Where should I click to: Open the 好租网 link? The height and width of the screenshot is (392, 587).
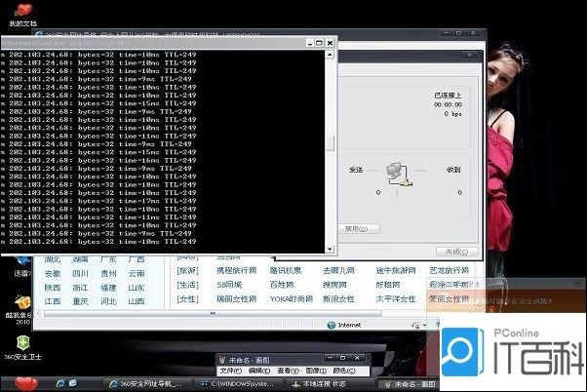pos(388,285)
